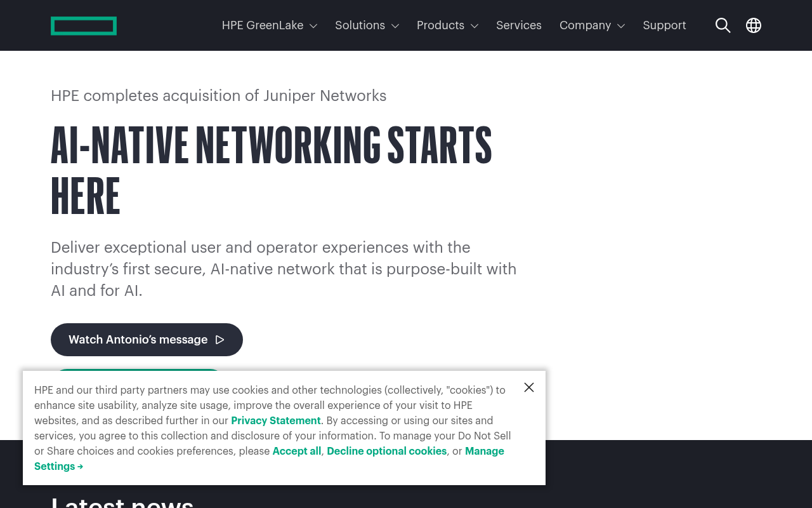Screen dimensions: 812x508
Task: Open the Services nav item
Action: tap(519, 25)
